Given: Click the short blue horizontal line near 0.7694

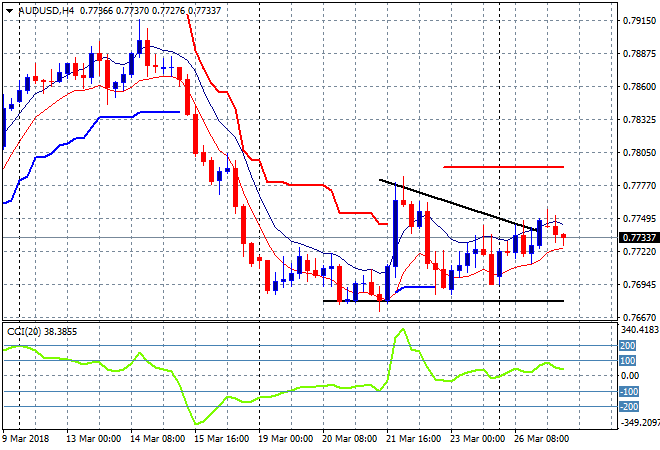Looking at the screenshot, I should coord(416,288).
